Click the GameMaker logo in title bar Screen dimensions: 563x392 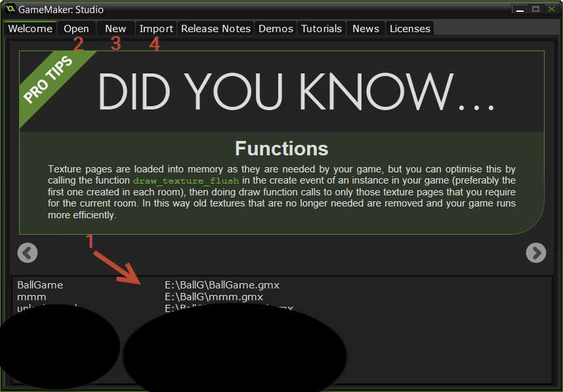tap(9, 10)
